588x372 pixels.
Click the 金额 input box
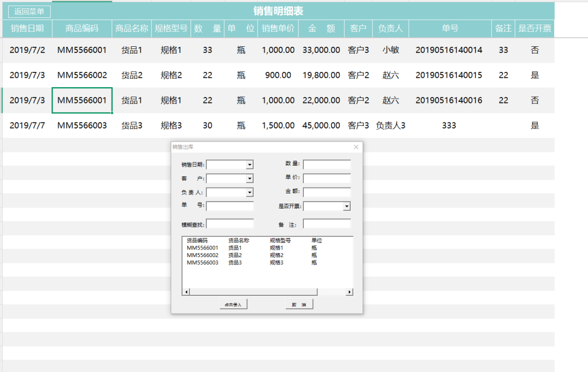click(327, 192)
